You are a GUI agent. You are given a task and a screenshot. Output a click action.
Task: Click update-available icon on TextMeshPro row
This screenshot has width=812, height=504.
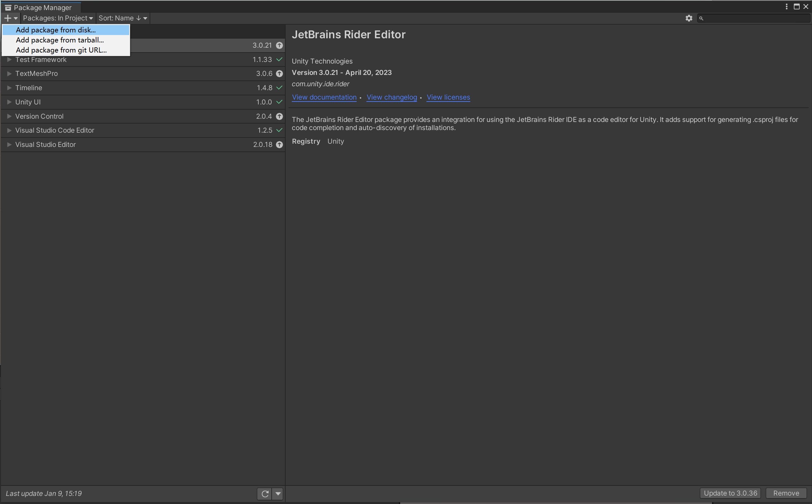click(279, 74)
